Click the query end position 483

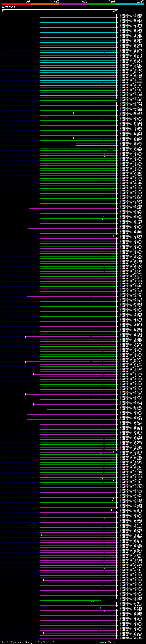(x=115, y=11)
